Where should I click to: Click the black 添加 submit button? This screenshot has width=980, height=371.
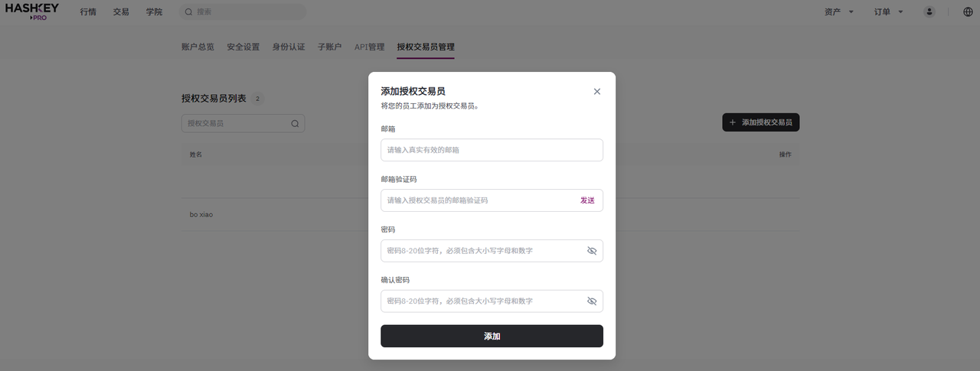(x=492, y=336)
